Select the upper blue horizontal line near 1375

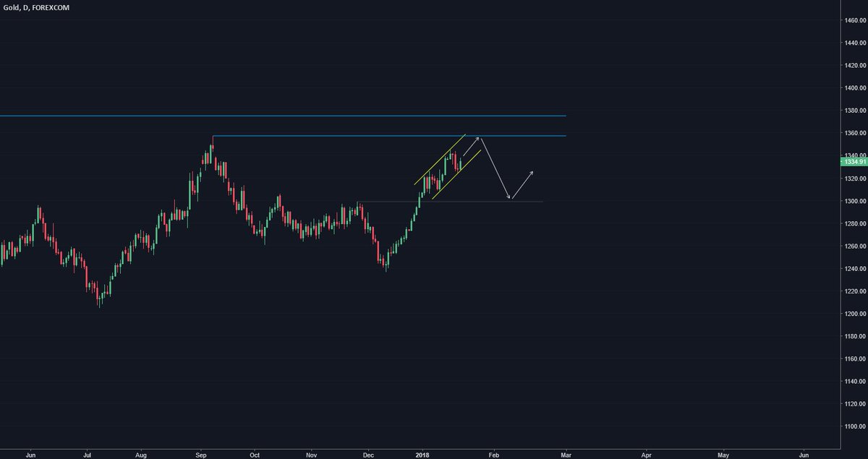(x=283, y=116)
